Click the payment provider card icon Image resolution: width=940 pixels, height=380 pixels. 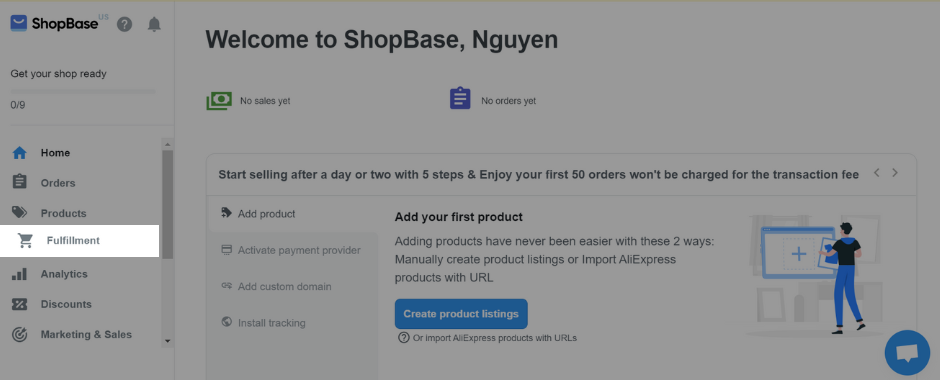(x=227, y=249)
